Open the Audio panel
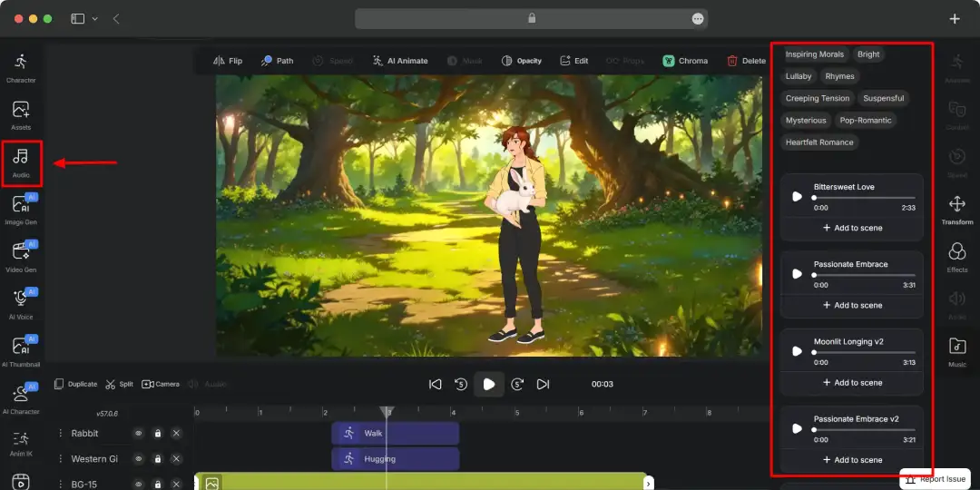Screen dimensions: 980x490 point(21,163)
